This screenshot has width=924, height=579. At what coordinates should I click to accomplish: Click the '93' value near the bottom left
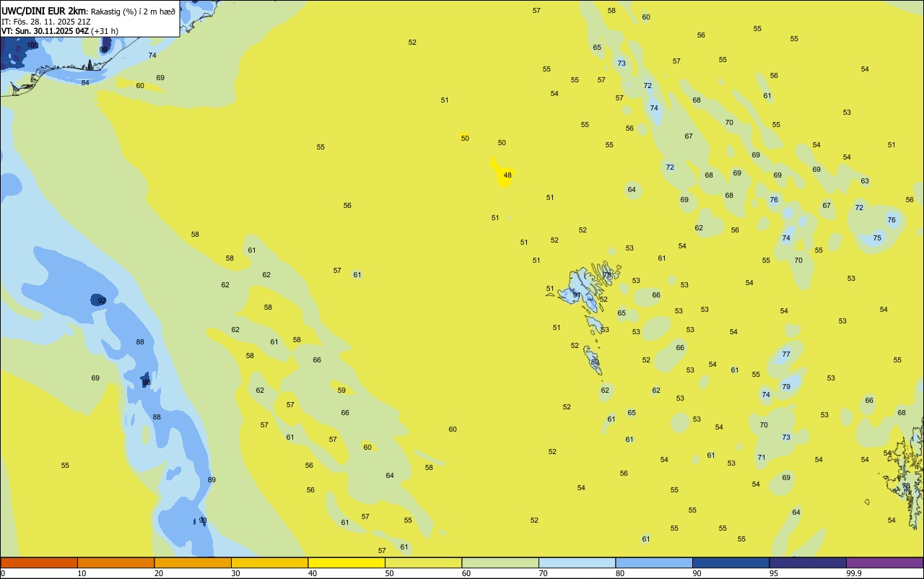tap(203, 521)
